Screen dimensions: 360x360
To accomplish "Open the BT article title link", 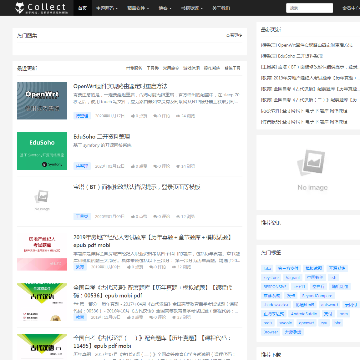I will pyautogui.click(x=137, y=187).
